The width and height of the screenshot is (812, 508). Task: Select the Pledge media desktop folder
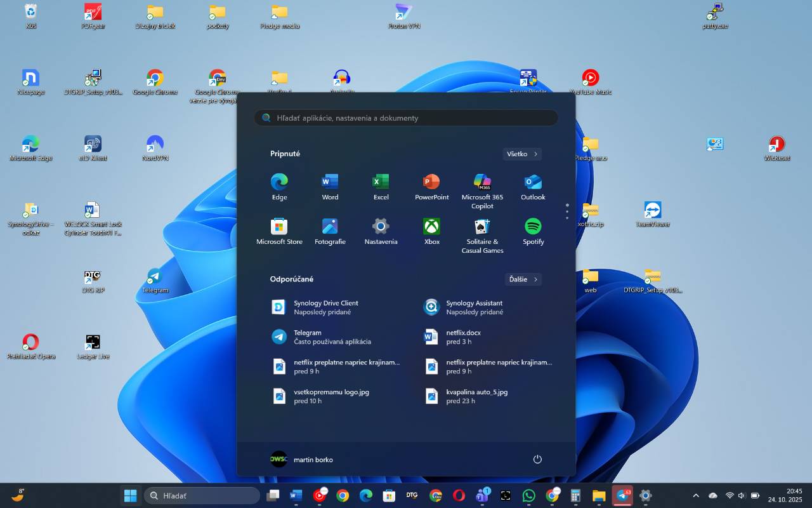[279, 17]
